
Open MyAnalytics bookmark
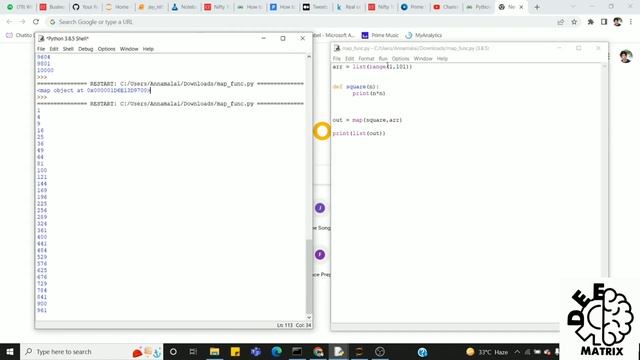(x=424, y=36)
